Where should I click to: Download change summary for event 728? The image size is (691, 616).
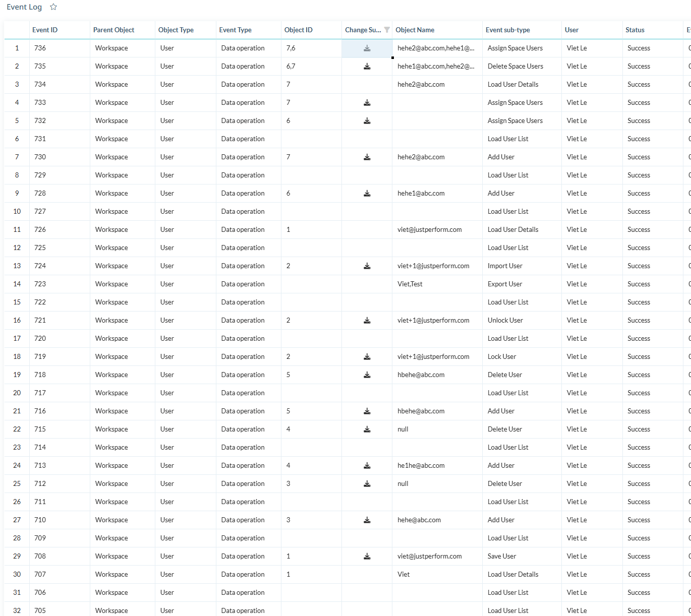[x=367, y=193]
